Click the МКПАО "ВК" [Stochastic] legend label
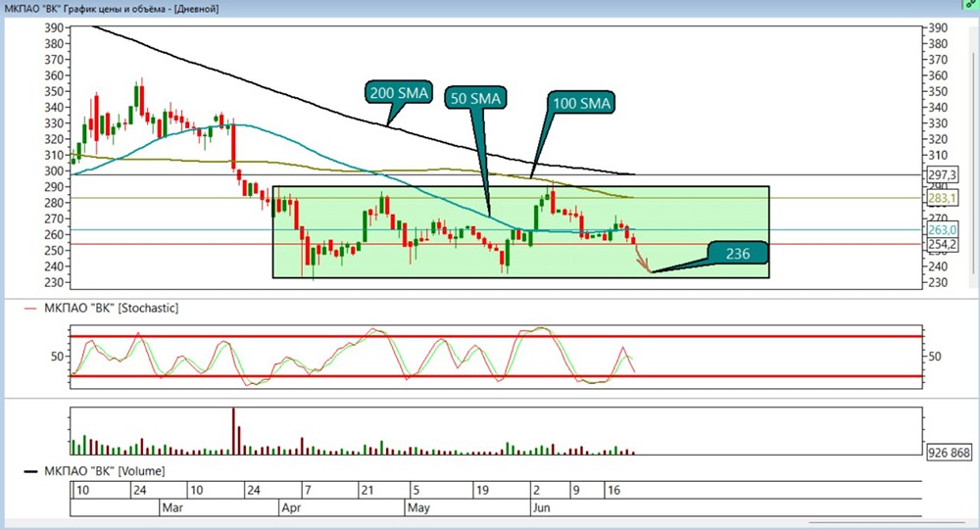The width and height of the screenshot is (980, 530). coord(111,309)
